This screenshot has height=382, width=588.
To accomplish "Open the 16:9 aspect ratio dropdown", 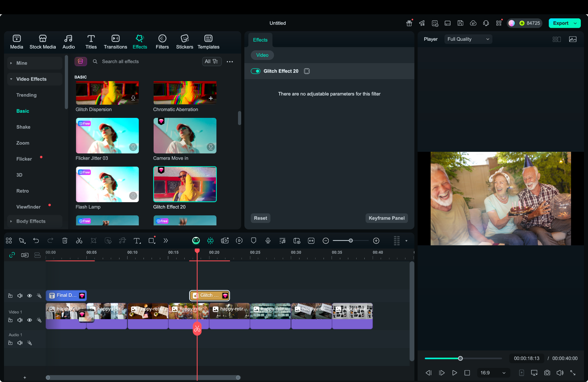I will click(493, 373).
